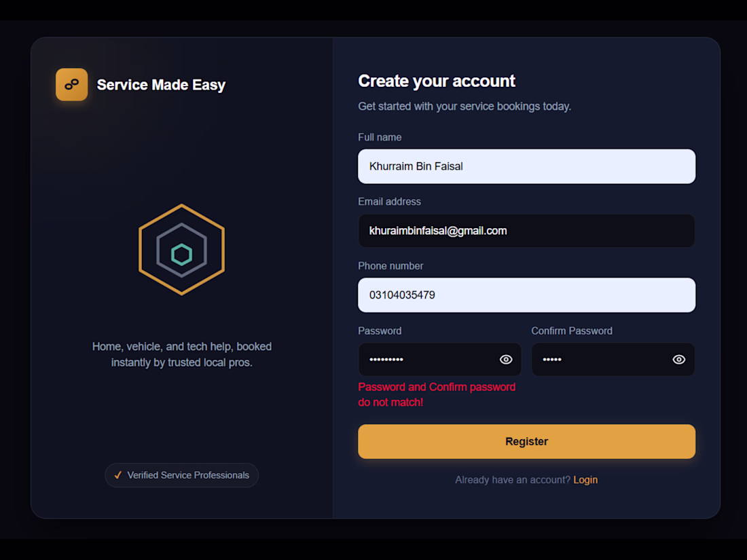Submit the form with the Register button

[526, 441]
